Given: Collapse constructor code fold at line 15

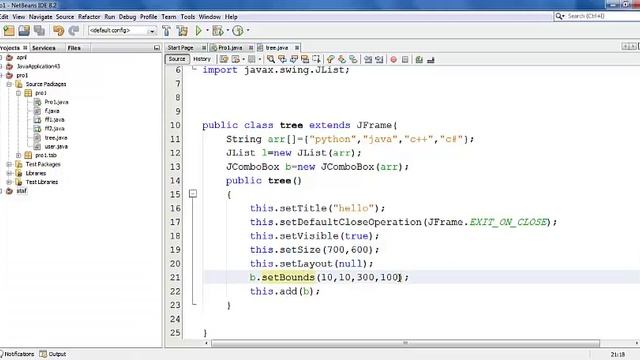Looking at the screenshot, I should pos(193,194).
